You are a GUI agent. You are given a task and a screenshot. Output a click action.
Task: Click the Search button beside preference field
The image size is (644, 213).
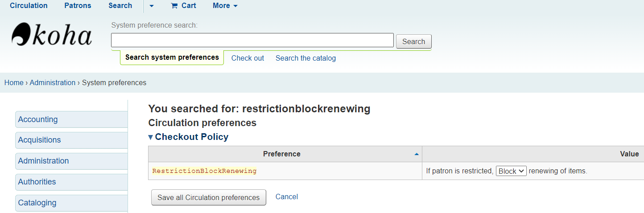413,41
